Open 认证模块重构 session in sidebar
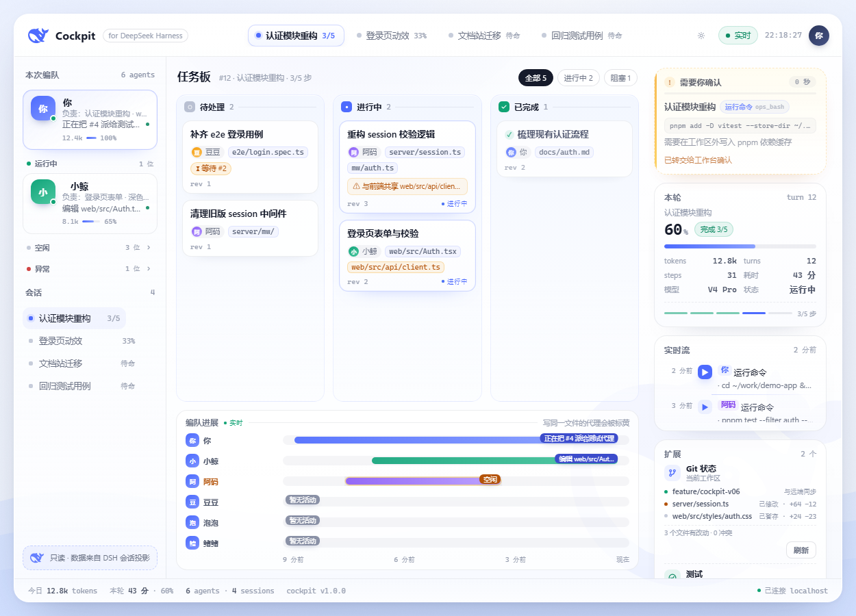The height and width of the screenshot is (616, 856). (74, 318)
